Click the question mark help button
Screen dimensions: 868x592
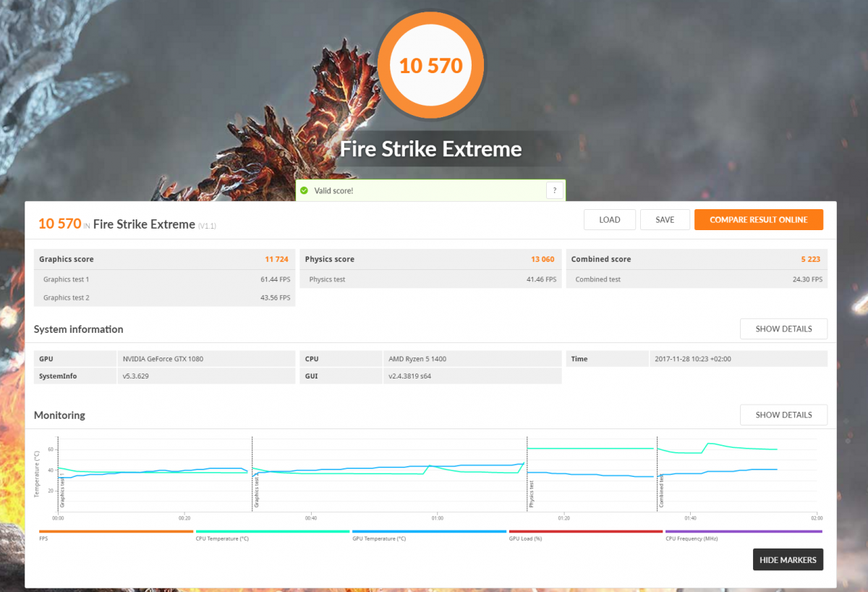554,190
